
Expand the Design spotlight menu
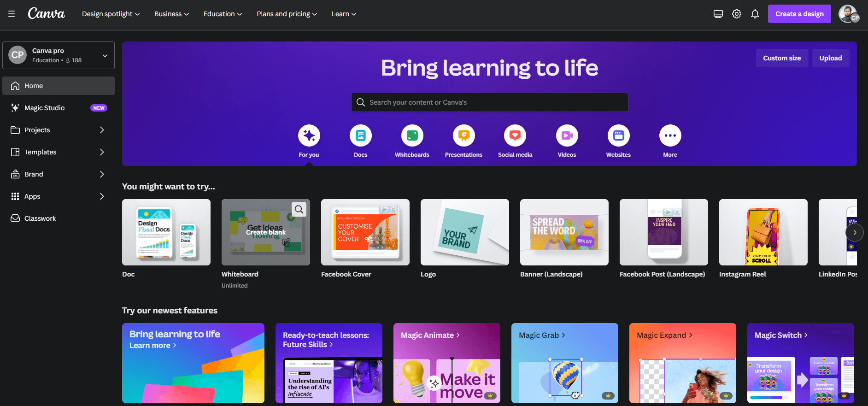click(x=111, y=14)
